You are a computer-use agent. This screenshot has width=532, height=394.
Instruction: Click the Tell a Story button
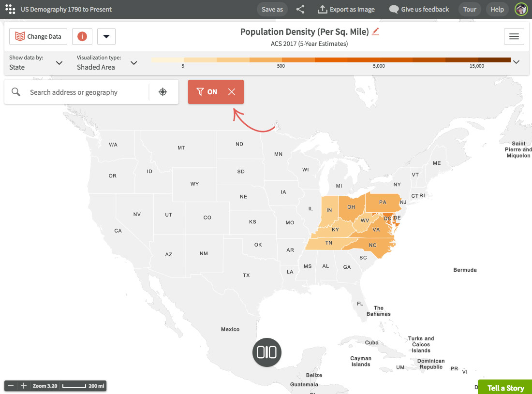click(505, 388)
